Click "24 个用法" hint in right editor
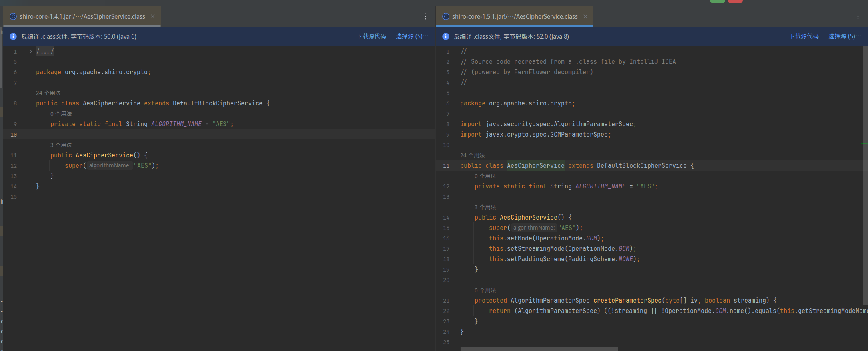Image resolution: width=868 pixels, height=351 pixels. click(x=473, y=155)
